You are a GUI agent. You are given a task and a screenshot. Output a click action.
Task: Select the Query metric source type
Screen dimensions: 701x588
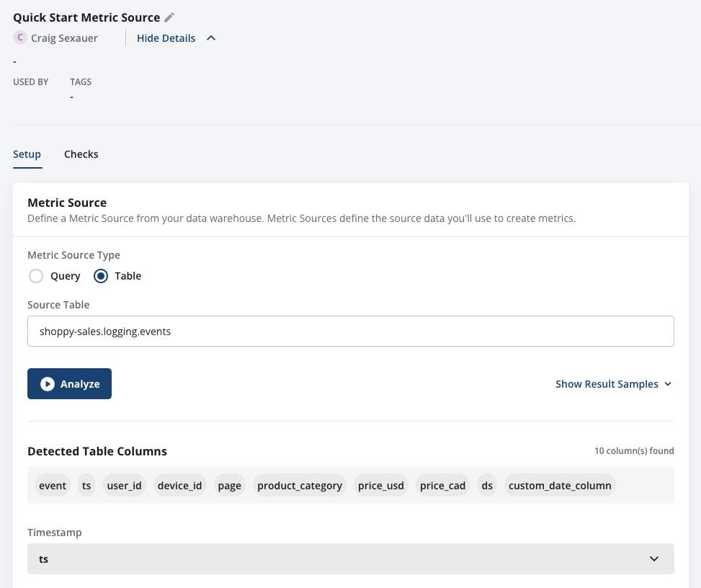[36, 276]
